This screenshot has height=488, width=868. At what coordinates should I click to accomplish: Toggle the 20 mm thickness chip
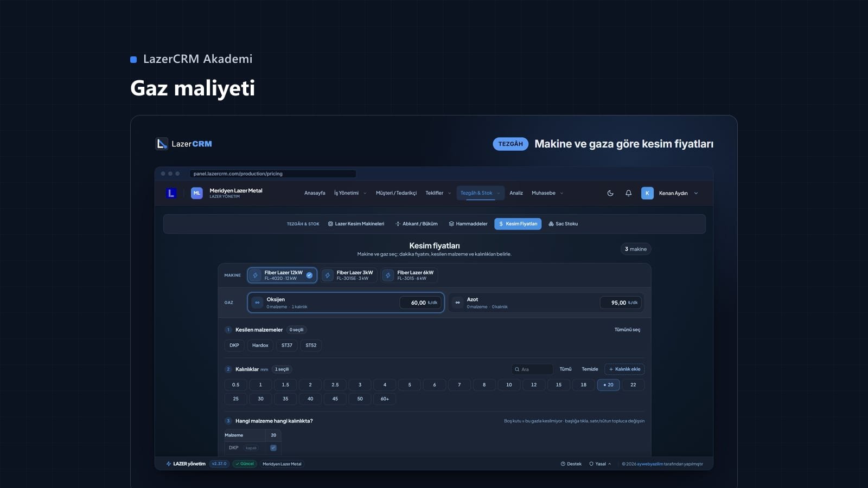tap(608, 384)
